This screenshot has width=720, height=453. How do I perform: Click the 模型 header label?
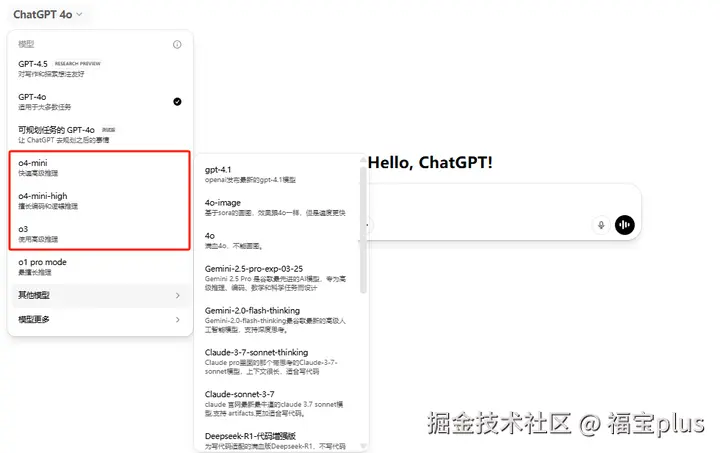[x=26, y=44]
